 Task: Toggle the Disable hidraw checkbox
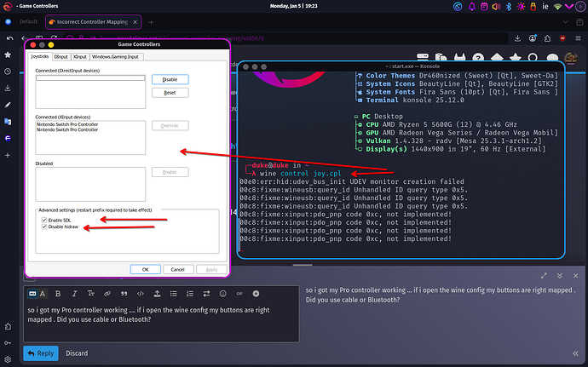pos(44,227)
